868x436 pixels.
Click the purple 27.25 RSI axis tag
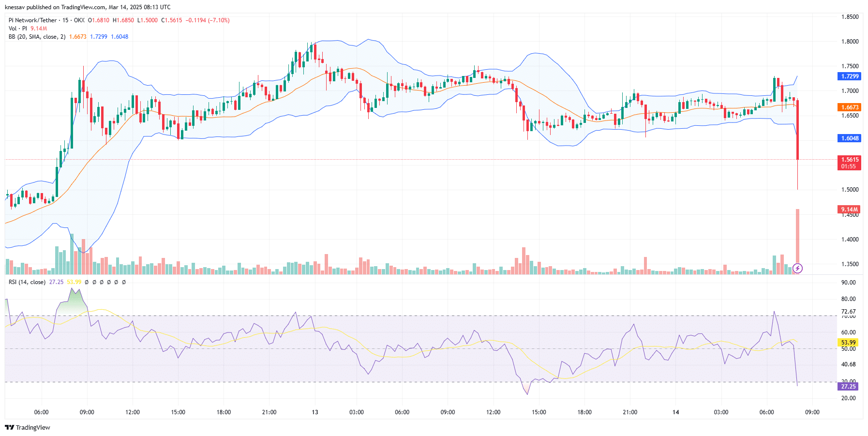pyautogui.click(x=849, y=387)
